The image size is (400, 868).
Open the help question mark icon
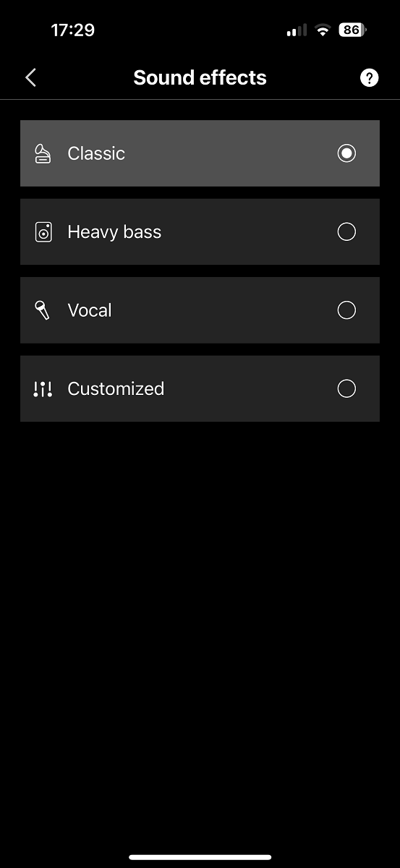tap(369, 78)
